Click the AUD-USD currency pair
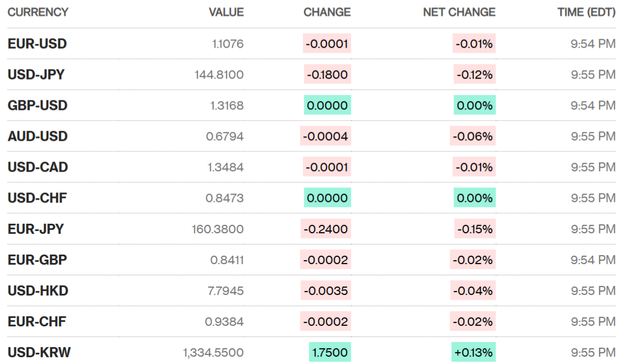Screen dimensions: 623x364 tap(38, 136)
